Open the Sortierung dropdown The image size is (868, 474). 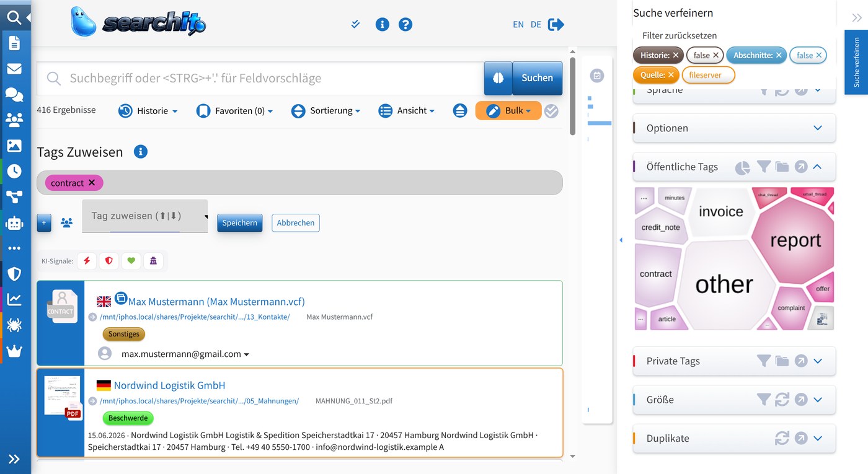[325, 111]
